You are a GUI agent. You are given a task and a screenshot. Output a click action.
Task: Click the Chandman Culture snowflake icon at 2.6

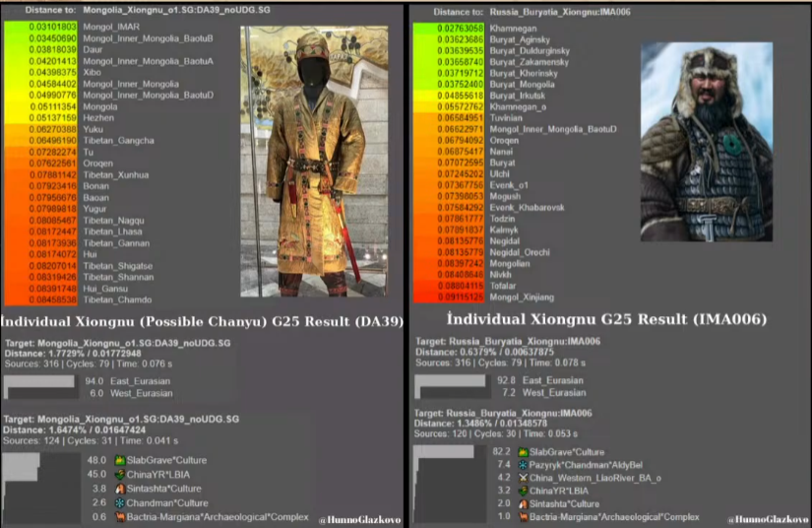coord(119,502)
